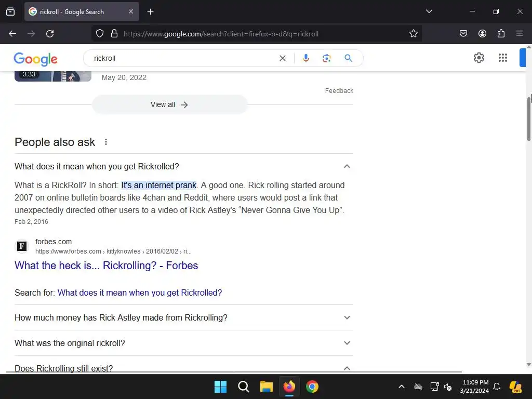This screenshot has height=399, width=532.
Task: Clear the search query with X
Action: pos(282,58)
